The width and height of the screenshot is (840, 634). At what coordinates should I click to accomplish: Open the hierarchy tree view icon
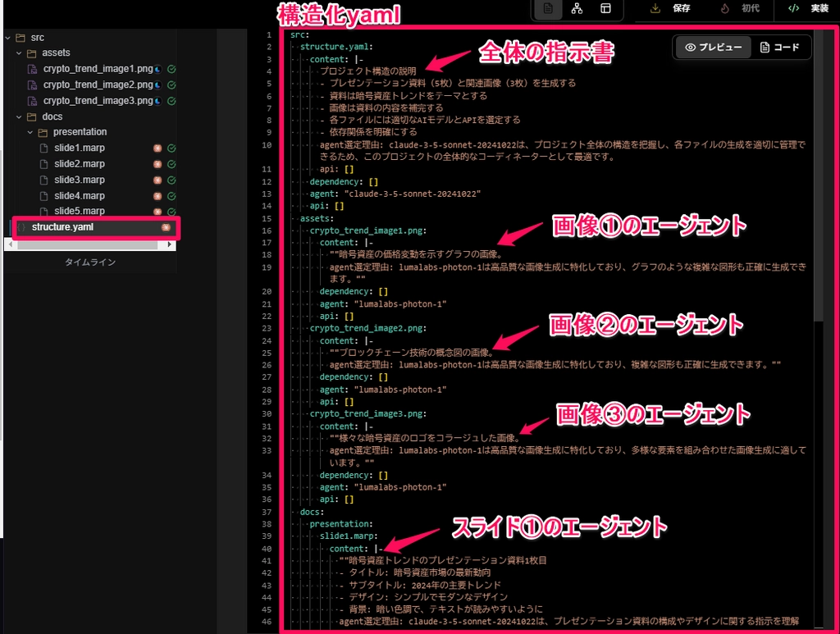(577, 9)
